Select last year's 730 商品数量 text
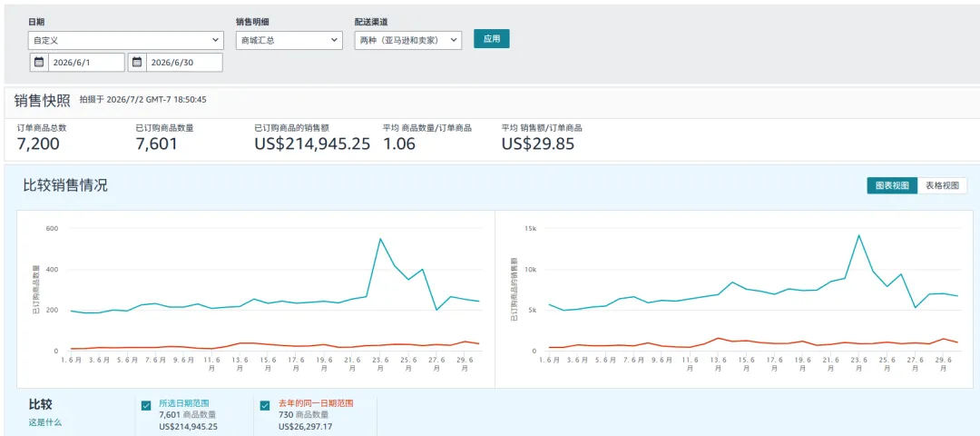Viewport: 980px width, 436px height. [304, 415]
